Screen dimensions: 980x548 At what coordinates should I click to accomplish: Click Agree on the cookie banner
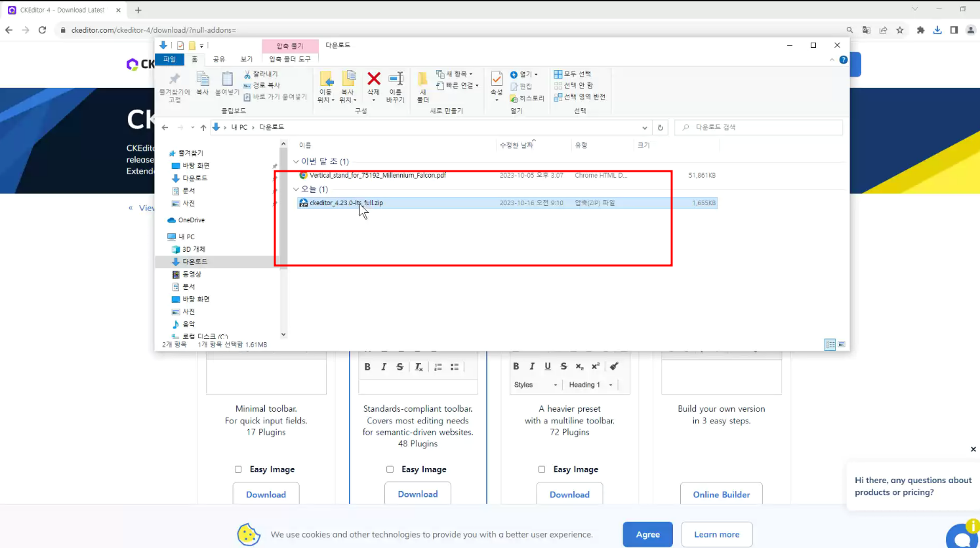pos(648,534)
